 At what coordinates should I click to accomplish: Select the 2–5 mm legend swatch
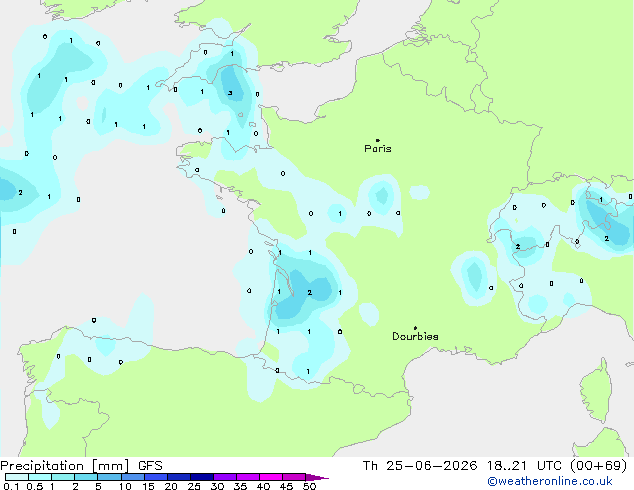[86, 477]
